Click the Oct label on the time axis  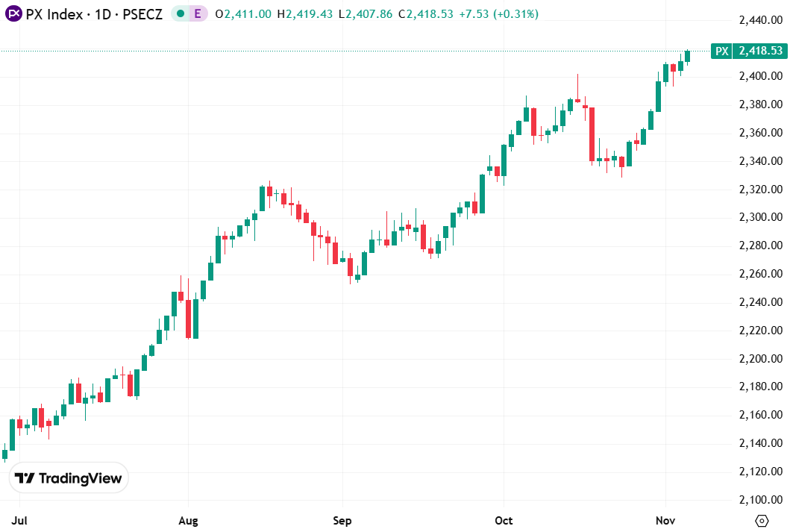click(504, 519)
